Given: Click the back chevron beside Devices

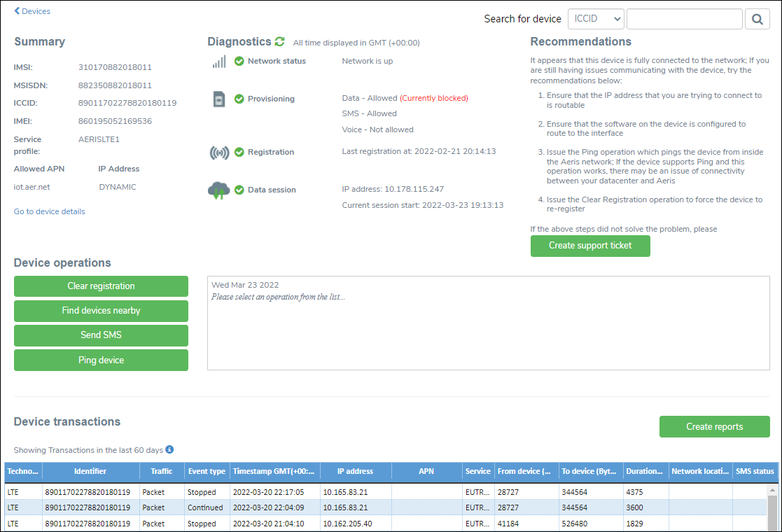Looking at the screenshot, I should click(x=17, y=10).
